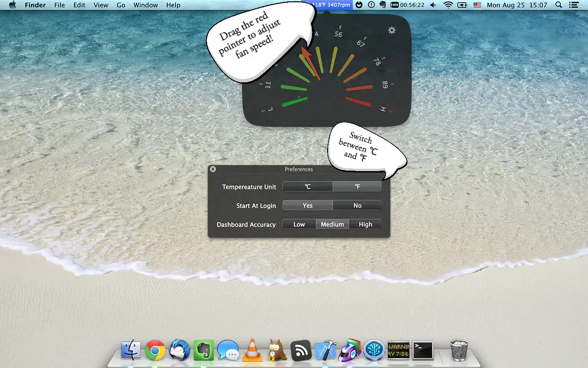Click the red fan speed pointer
588x368 pixels.
pyautogui.click(x=310, y=63)
